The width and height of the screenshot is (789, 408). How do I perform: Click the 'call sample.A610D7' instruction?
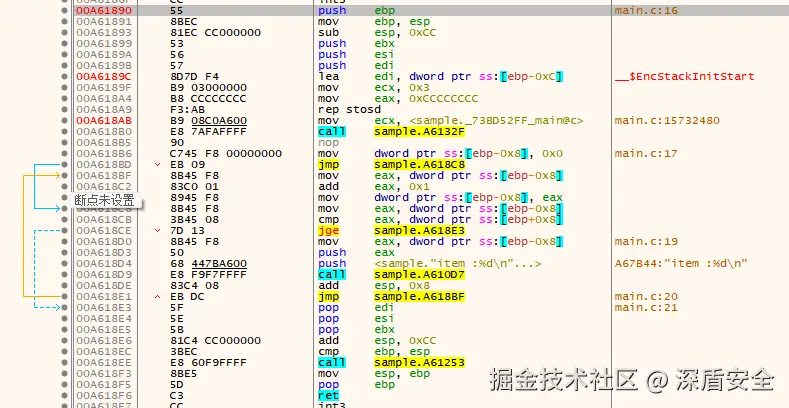click(x=391, y=275)
